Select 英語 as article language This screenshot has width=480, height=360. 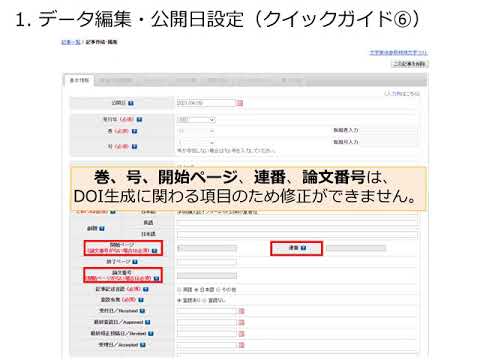pos(179,290)
